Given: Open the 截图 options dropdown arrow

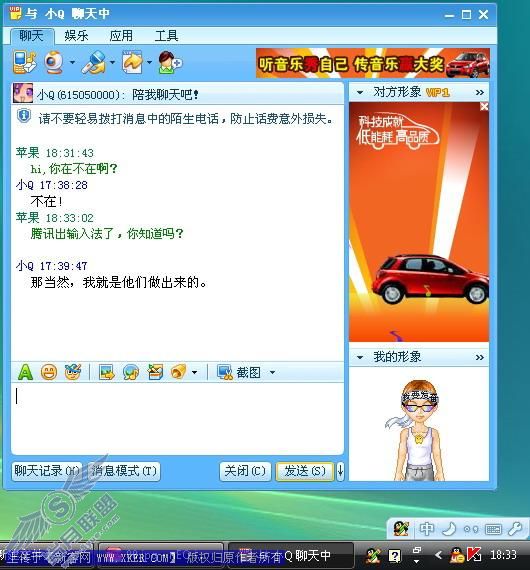Looking at the screenshot, I should 272,372.
